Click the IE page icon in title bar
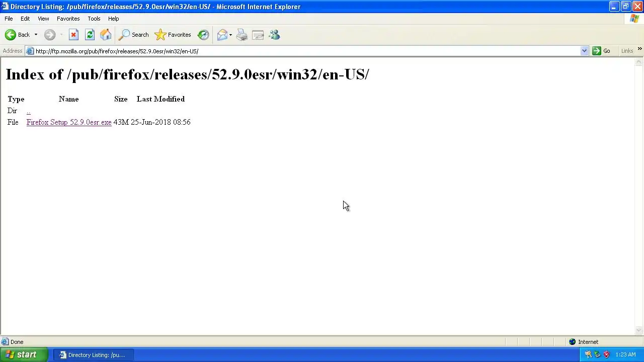The width and height of the screenshot is (644, 362). click(x=5, y=7)
